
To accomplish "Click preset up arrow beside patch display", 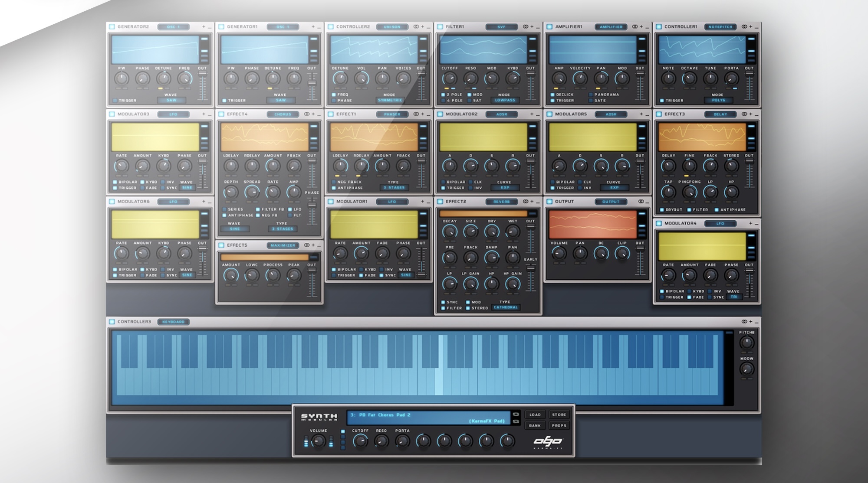I will [516, 414].
